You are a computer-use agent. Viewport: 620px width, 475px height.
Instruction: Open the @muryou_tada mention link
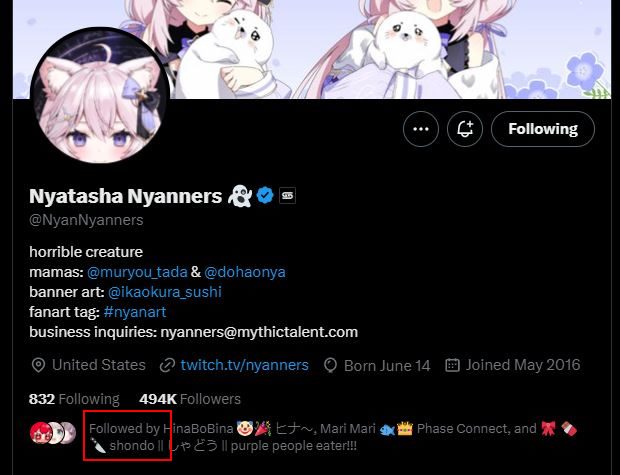[137, 272]
